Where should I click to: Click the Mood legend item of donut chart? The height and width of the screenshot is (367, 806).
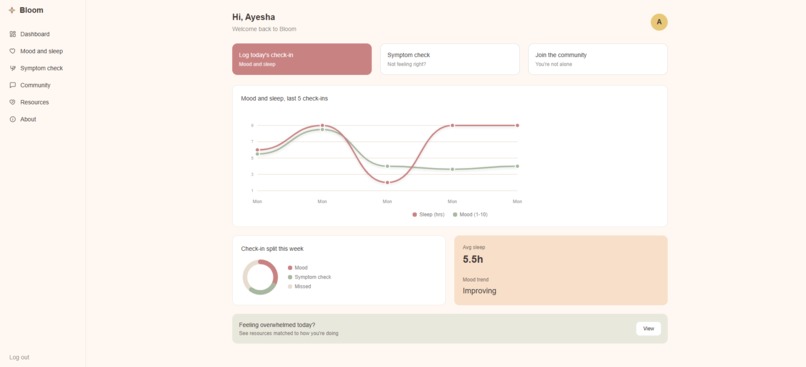pyautogui.click(x=298, y=268)
